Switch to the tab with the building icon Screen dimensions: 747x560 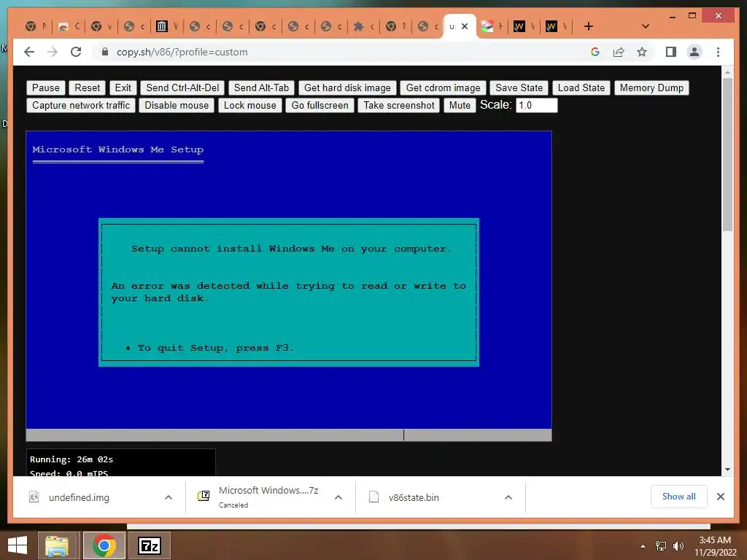click(167, 26)
